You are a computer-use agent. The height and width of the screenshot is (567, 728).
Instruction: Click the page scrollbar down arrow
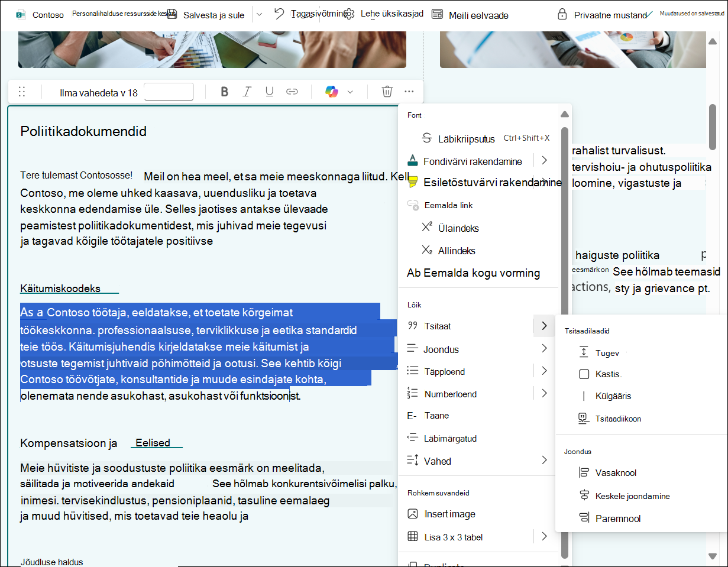712,555
